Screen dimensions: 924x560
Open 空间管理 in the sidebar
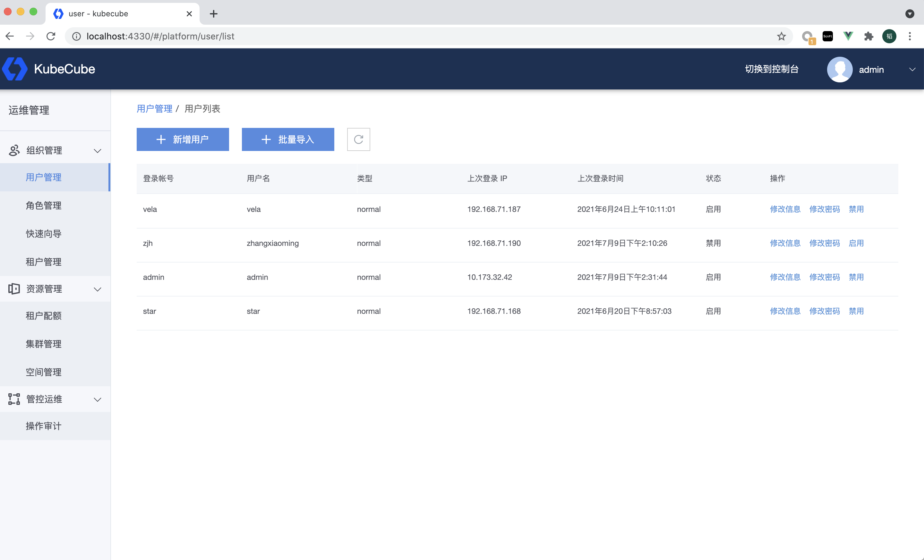[55, 372]
